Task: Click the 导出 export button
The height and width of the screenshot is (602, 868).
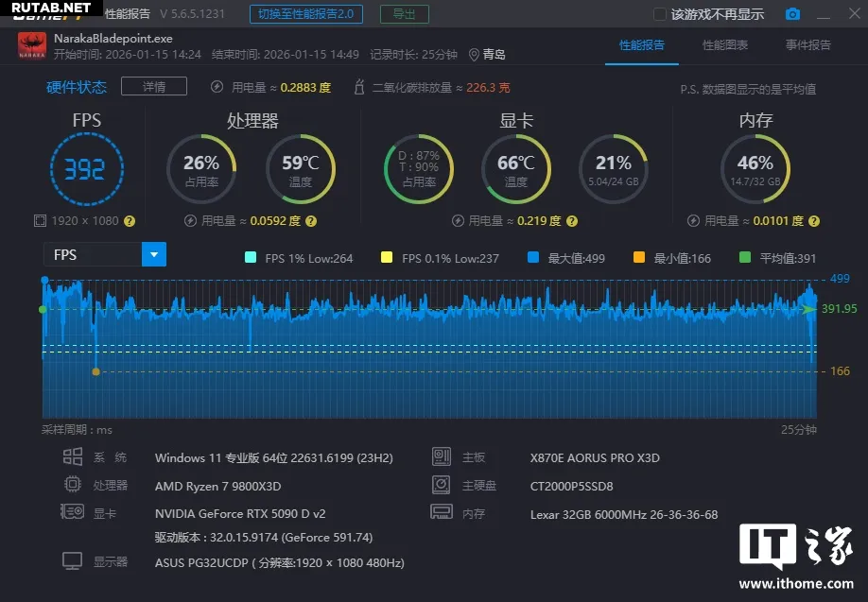Action: click(404, 14)
